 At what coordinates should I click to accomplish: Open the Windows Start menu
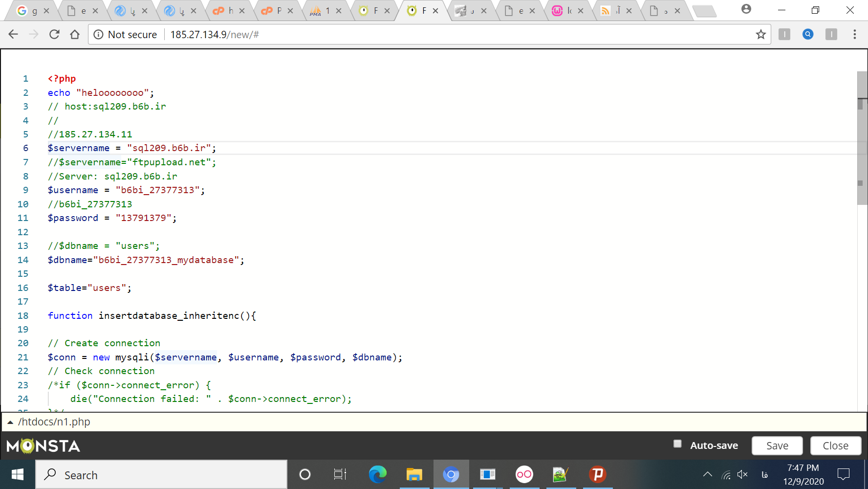(18, 474)
